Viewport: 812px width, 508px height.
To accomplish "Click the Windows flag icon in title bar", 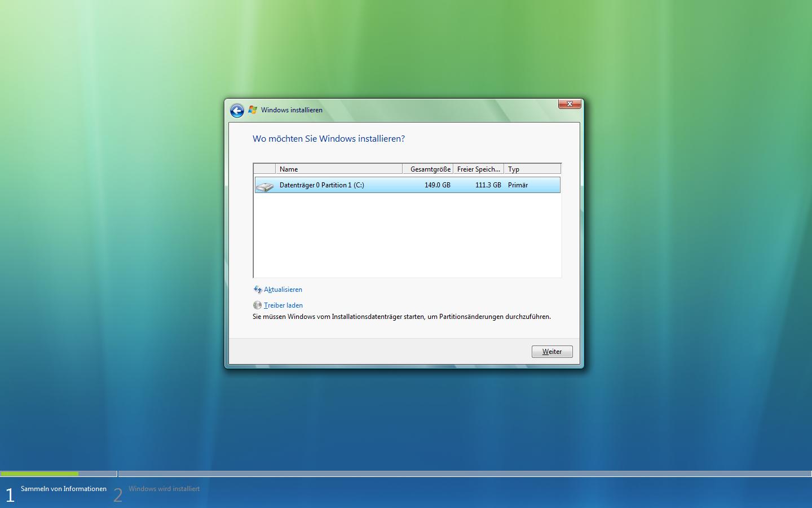I will click(x=253, y=110).
